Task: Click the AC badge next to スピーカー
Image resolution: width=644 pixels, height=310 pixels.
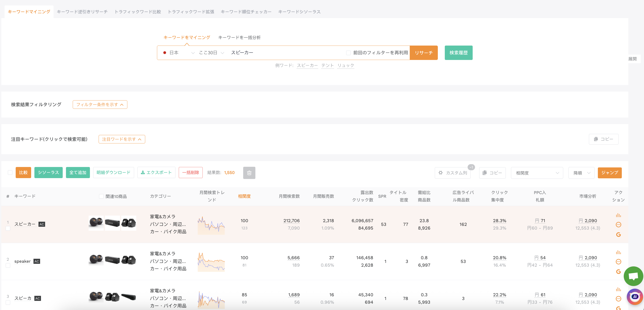Action: (x=42, y=224)
